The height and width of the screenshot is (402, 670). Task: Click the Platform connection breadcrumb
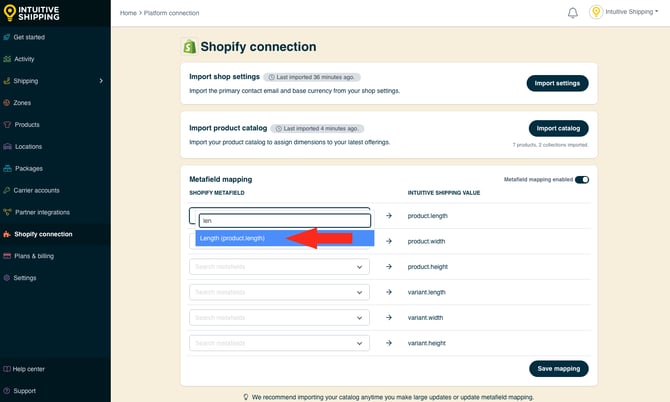(x=171, y=13)
